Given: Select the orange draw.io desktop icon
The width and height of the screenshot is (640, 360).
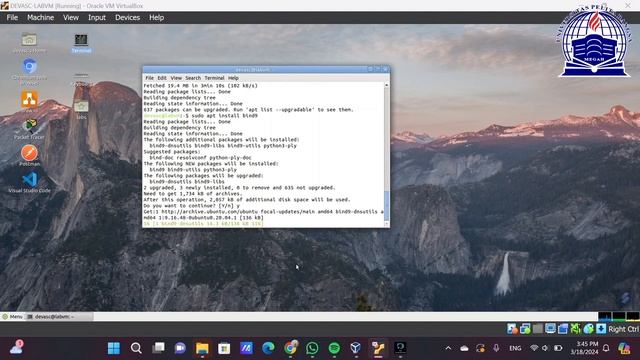Looking at the screenshot, I should [x=29, y=102].
